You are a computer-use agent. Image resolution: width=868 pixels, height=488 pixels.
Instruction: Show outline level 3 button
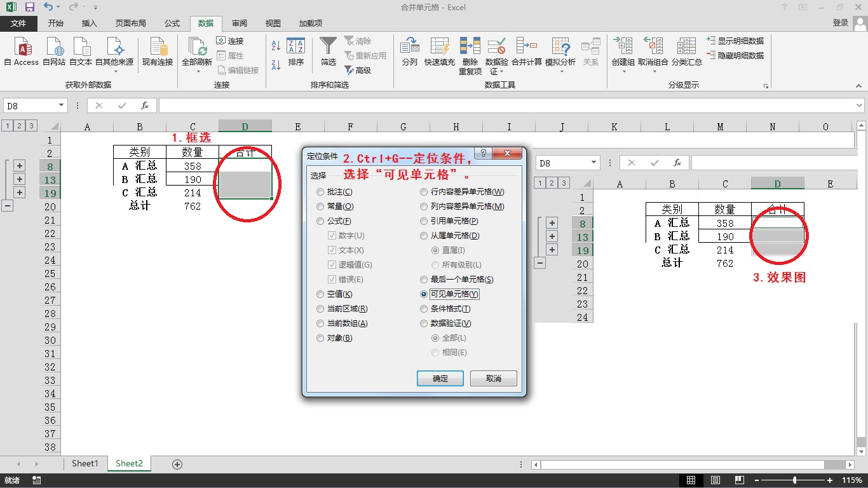tap(31, 126)
